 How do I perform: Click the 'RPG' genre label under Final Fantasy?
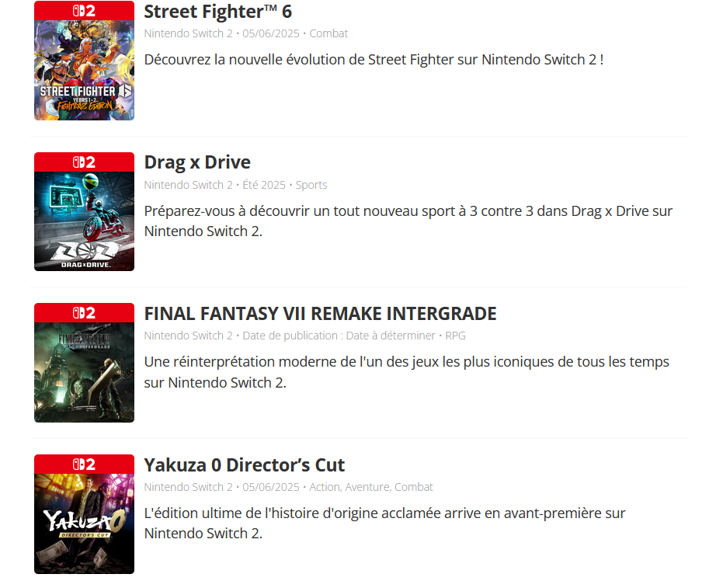(455, 336)
